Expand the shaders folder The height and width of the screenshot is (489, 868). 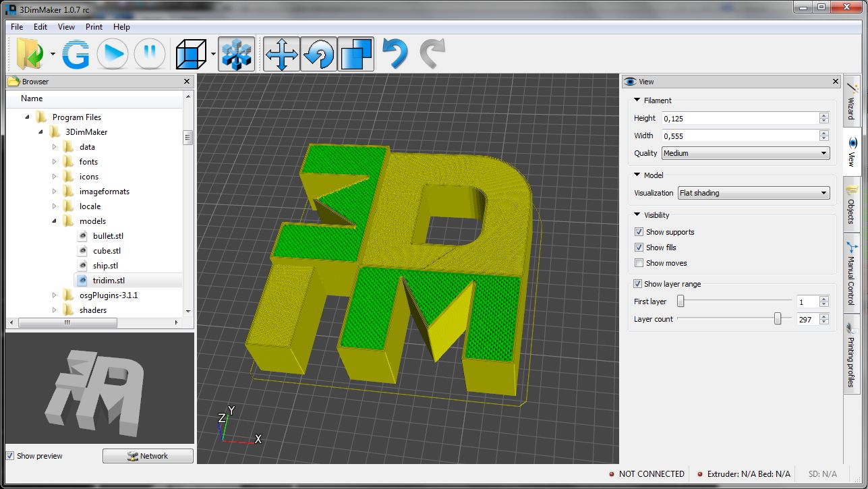point(55,310)
